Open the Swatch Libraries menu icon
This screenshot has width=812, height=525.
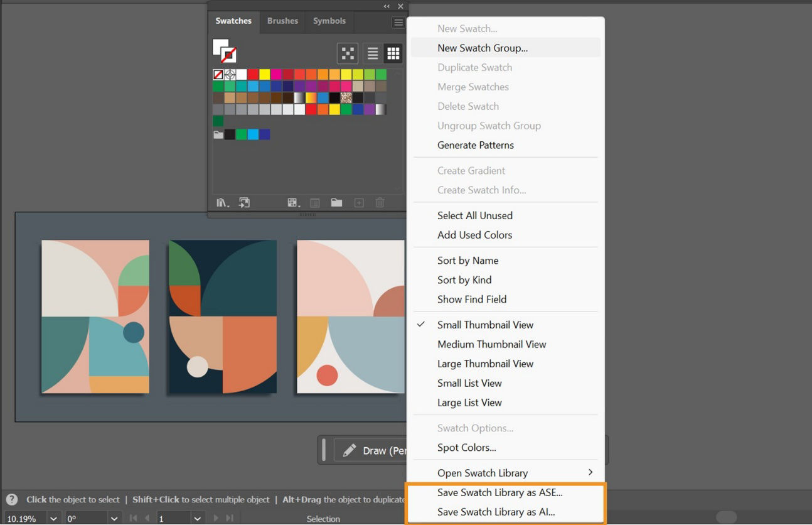point(222,202)
